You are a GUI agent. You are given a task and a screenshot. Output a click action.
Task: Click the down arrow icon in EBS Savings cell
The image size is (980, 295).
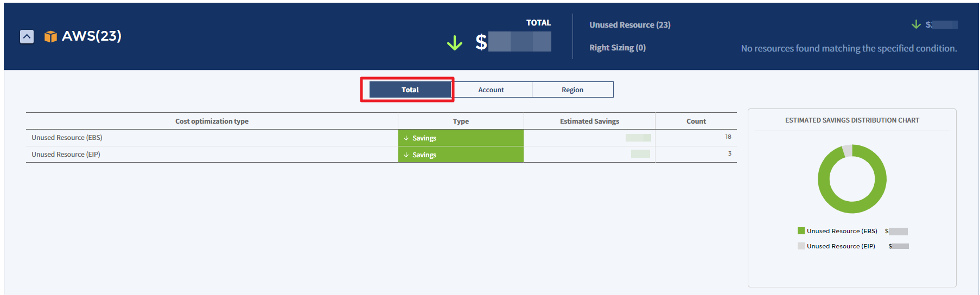coord(406,138)
